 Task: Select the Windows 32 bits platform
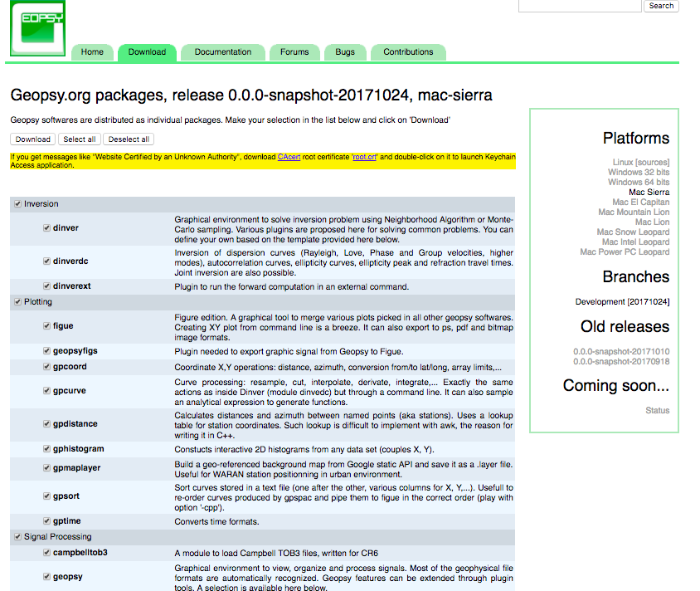[639, 172]
